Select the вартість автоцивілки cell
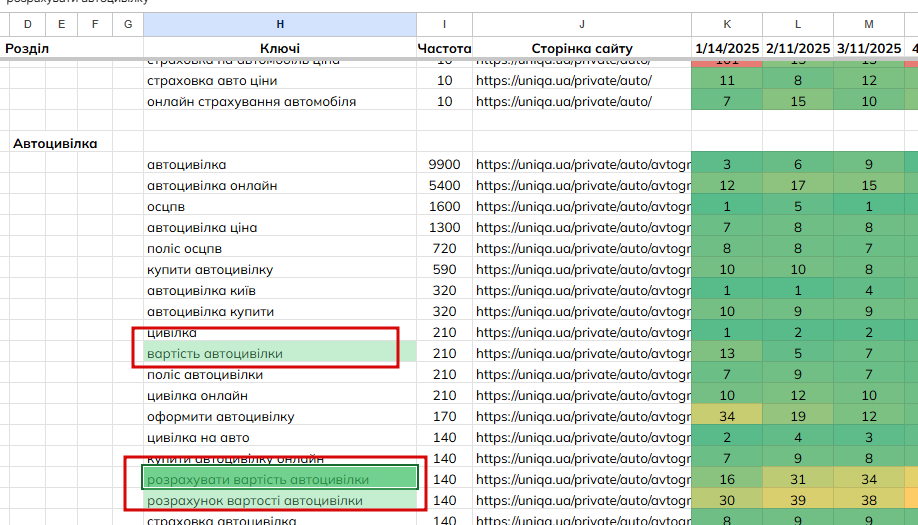Viewport: 918px width, 525px height. click(280, 354)
